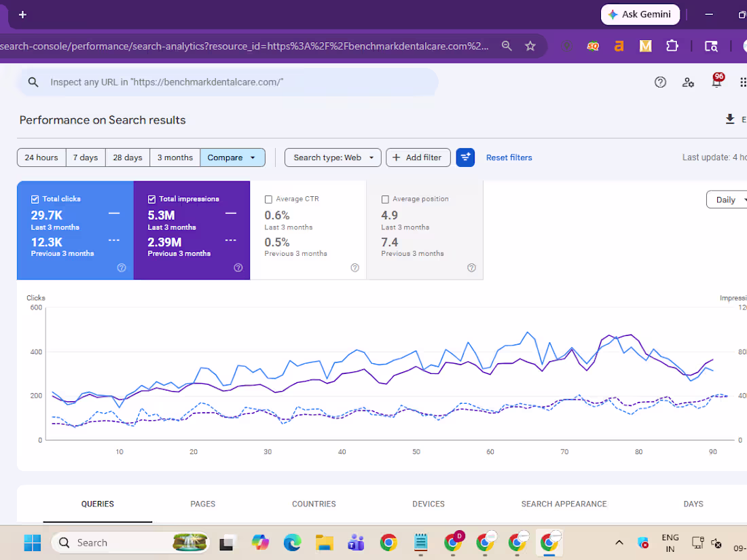Click the ENG IN language indicator
Image resolution: width=747 pixels, height=560 pixels.
[x=670, y=543]
